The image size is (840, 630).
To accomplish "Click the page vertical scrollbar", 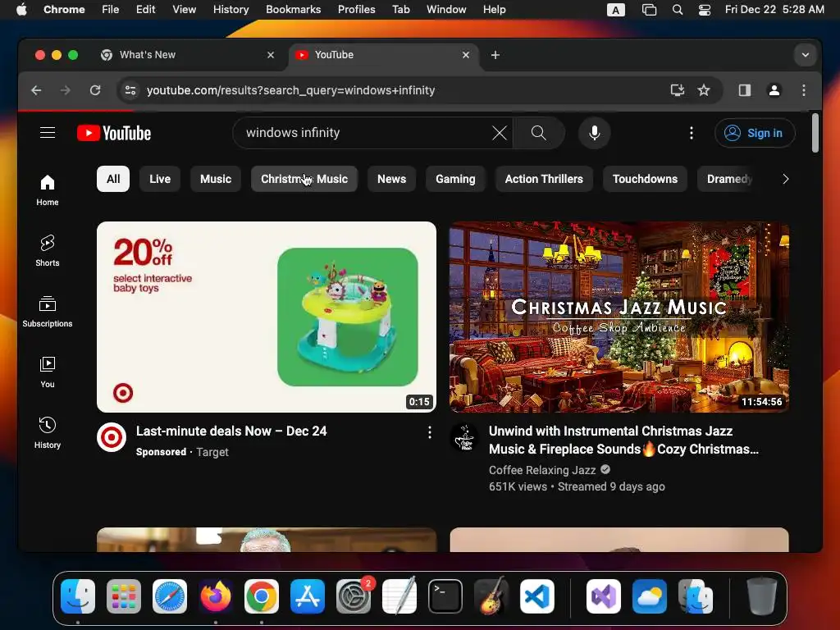I will (x=815, y=133).
